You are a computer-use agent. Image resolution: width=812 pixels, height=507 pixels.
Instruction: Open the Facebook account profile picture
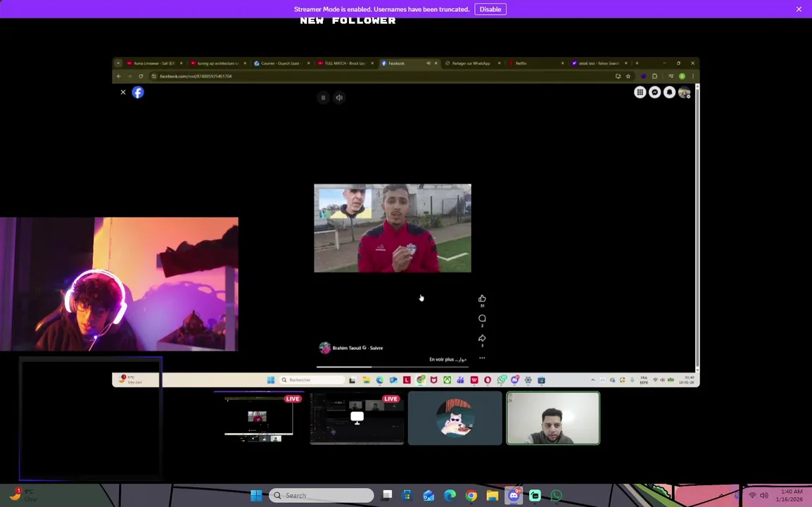point(684,92)
